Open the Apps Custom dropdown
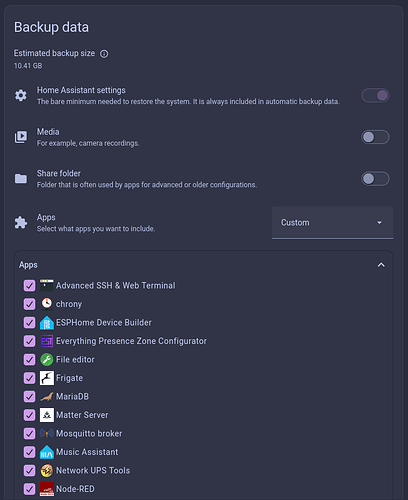Screen dimensions: 408x500 click(x=332, y=223)
